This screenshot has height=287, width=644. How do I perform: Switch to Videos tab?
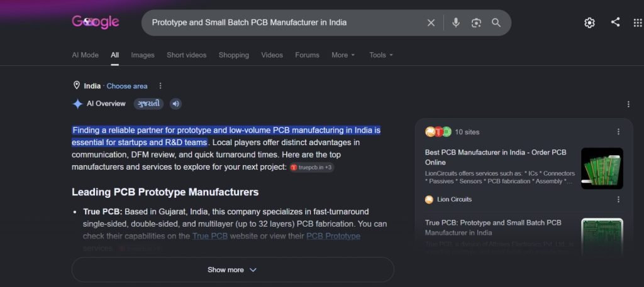(x=272, y=55)
